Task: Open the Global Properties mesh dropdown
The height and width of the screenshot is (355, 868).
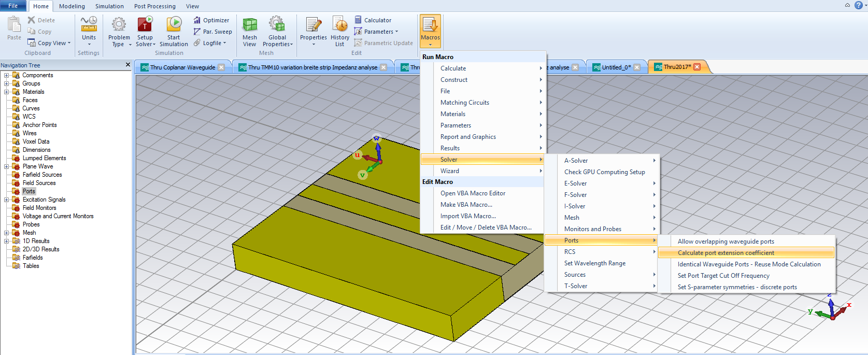Action: point(277,32)
